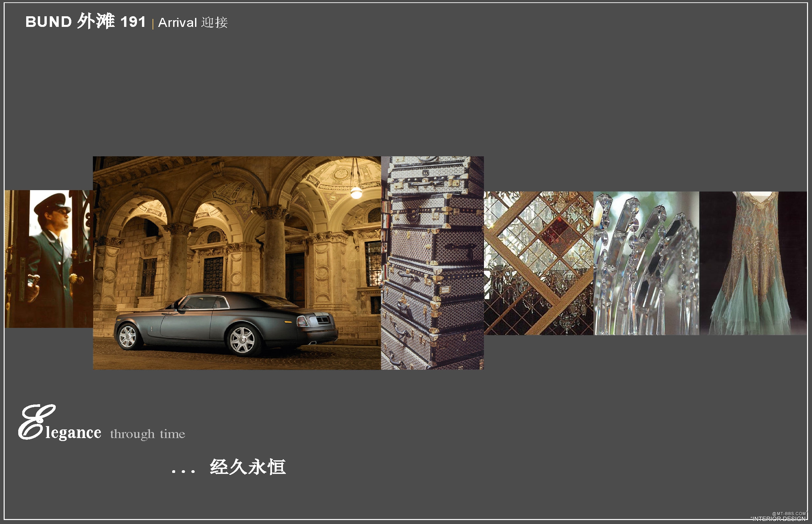Image resolution: width=812 pixels, height=524 pixels.
Task: Select the Rolls-Royce car under arches photo
Action: pyautogui.click(x=237, y=263)
